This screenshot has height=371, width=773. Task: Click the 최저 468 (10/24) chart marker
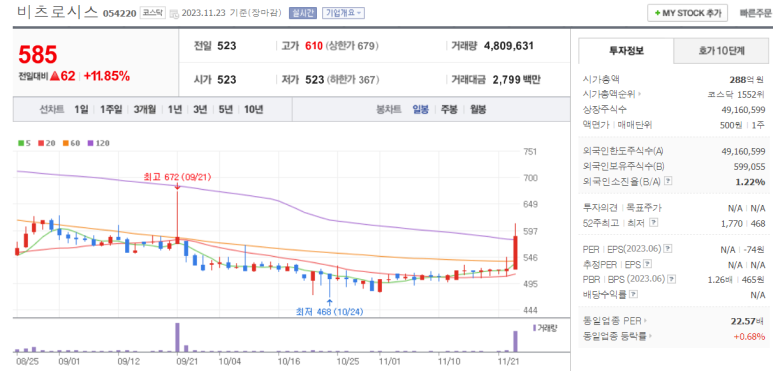[330, 311]
